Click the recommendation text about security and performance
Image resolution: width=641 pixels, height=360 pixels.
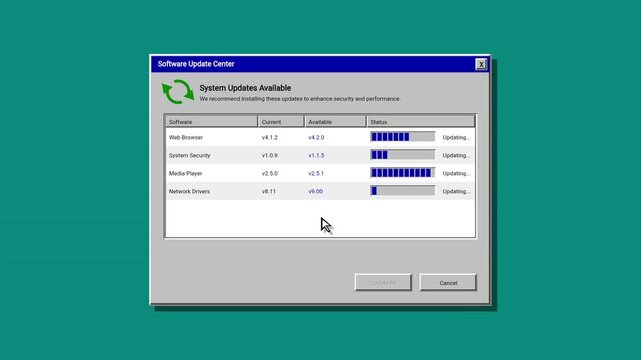pyautogui.click(x=300, y=99)
